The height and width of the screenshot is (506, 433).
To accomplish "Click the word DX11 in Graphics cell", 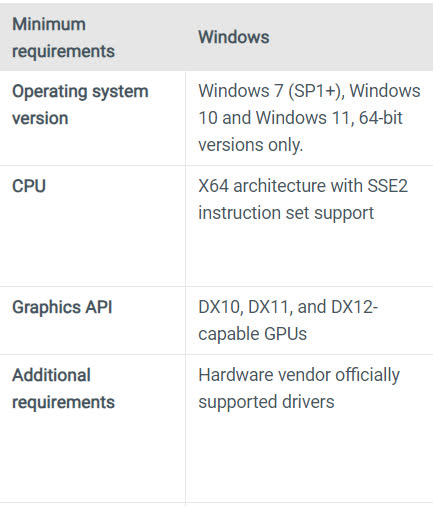I will [x=270, y=308].
